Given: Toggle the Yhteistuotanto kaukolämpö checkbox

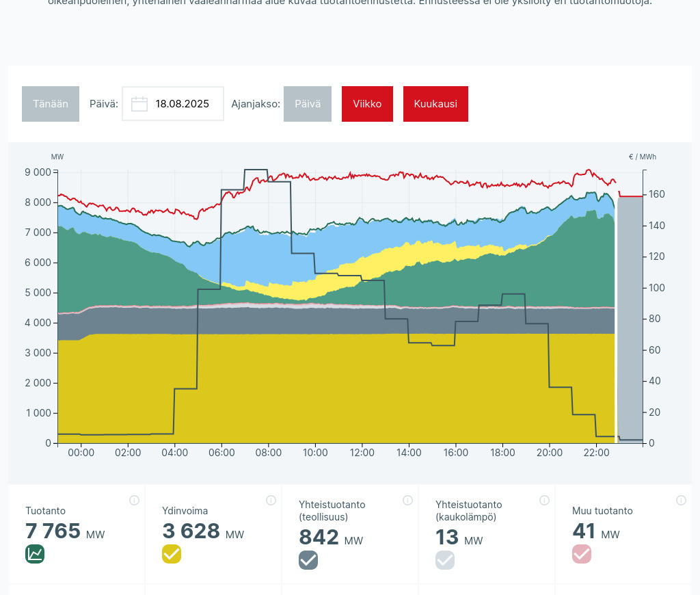Looking at the screenshot, I should pyautogui.click(x=445, y=560).
